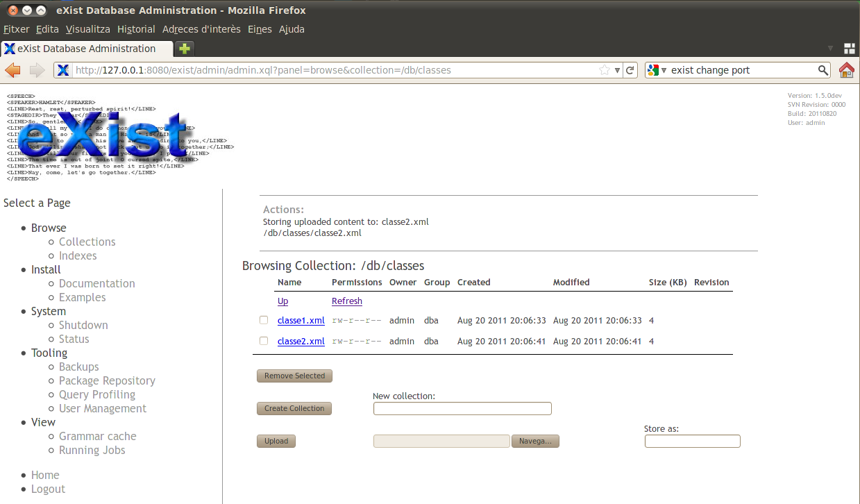
Task: Click the New collection text field
Action: [462, 408]
